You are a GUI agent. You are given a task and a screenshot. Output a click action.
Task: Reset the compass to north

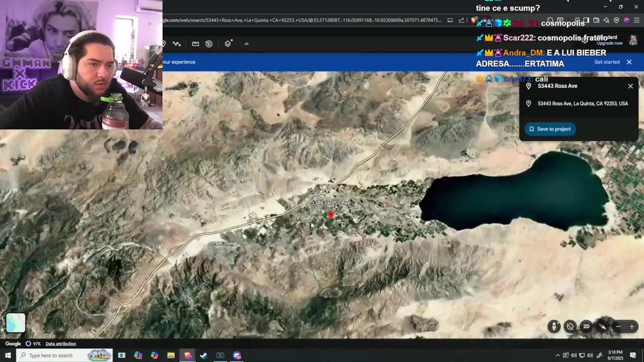point(602,326)
